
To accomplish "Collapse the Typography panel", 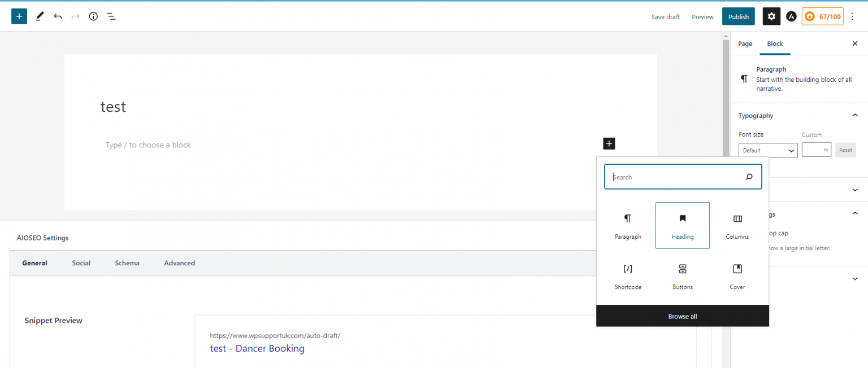I will point(854,115).
